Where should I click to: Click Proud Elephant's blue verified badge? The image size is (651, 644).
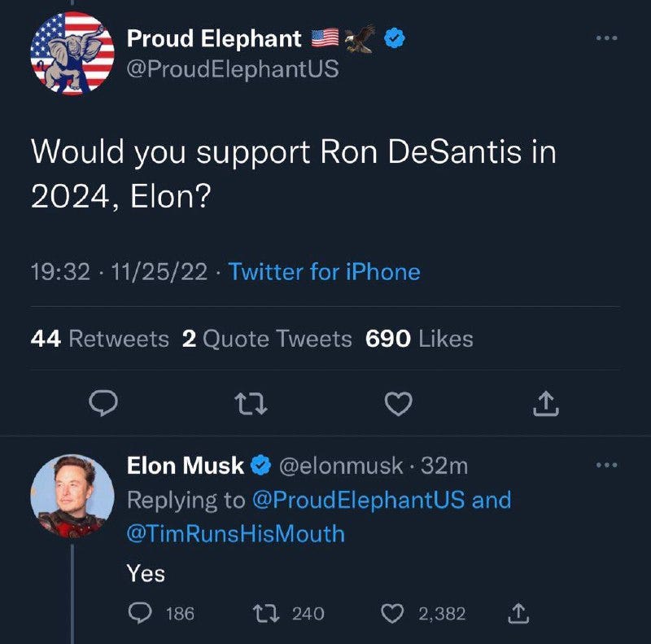(x=395, y=38)
